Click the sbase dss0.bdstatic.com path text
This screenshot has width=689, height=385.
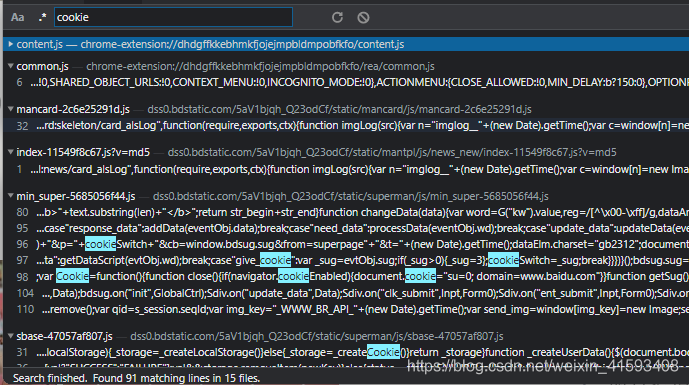point(317,336)
